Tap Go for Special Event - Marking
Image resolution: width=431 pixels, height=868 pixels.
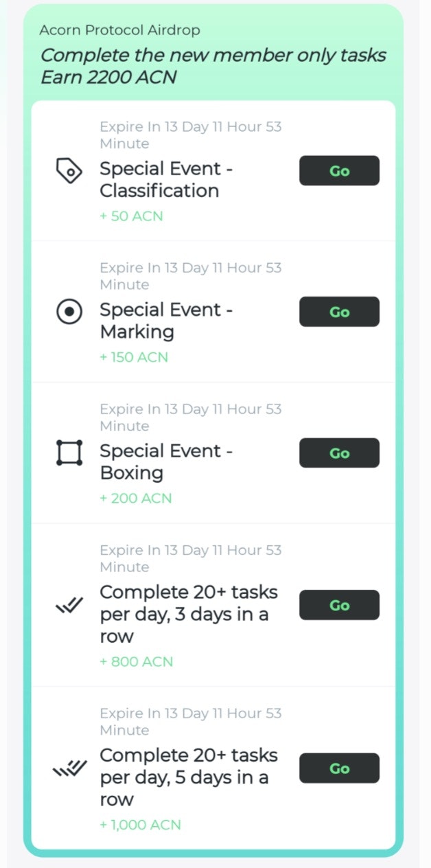coord(339,312)
